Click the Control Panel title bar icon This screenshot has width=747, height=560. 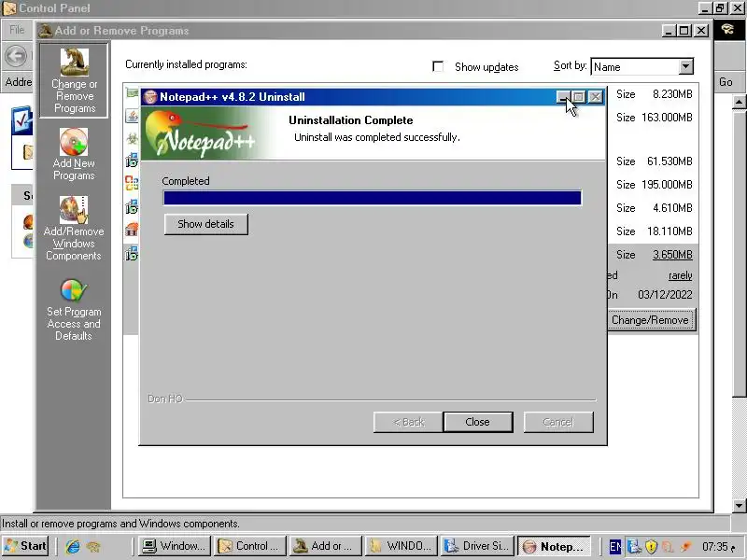pyautogui.click(x=9, y=8)
